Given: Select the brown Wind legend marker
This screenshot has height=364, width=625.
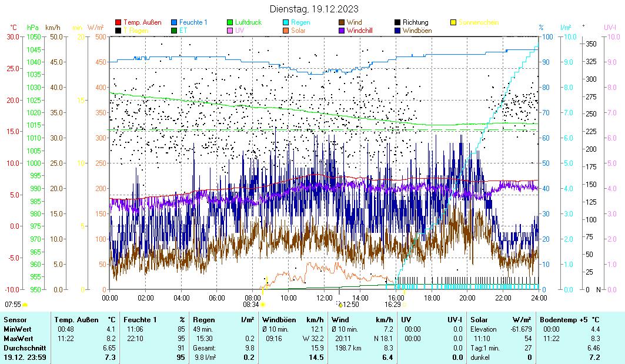Looking at the screenshot, I should (x=342, y=22).
